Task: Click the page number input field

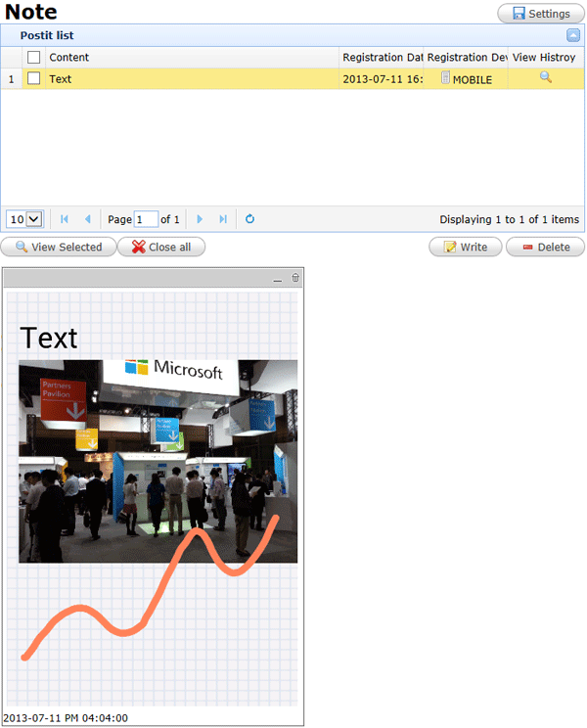Action: 146,219
